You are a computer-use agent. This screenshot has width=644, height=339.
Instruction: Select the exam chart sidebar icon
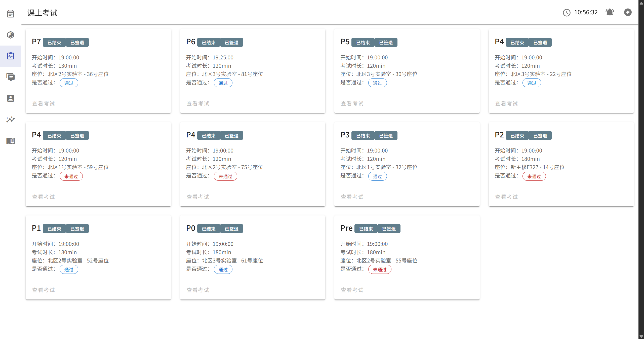10,56
